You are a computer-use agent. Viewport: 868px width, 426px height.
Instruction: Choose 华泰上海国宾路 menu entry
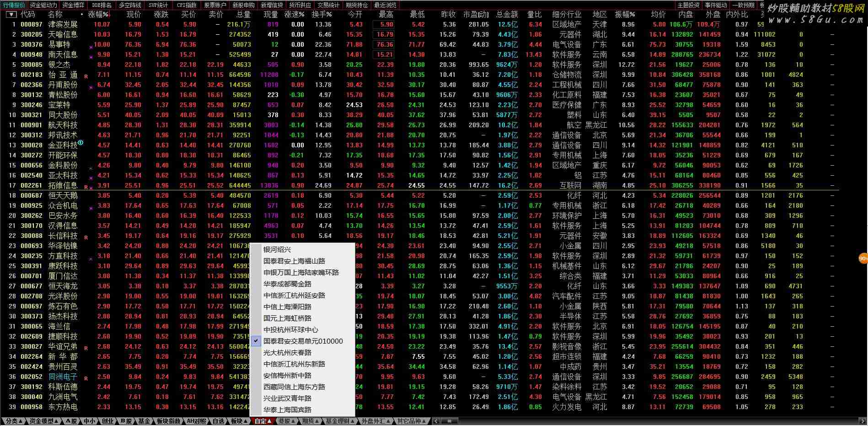click(302, 410)
